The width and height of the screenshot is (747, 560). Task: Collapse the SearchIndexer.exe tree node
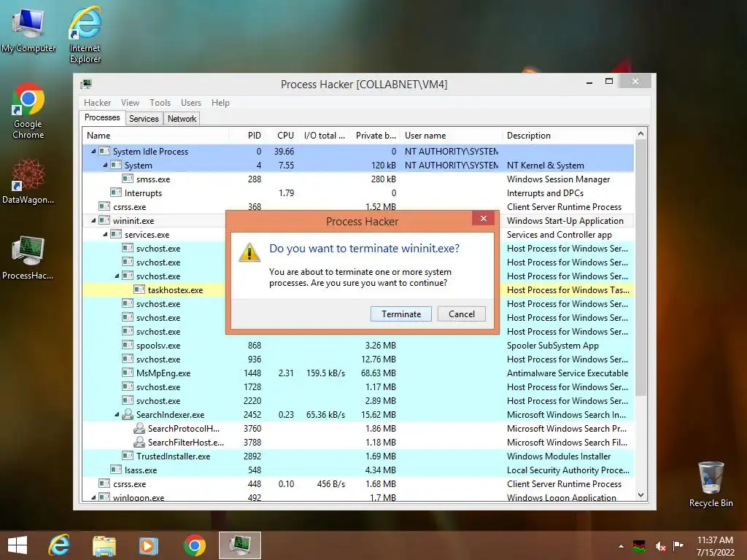click(x=117, y=415)
